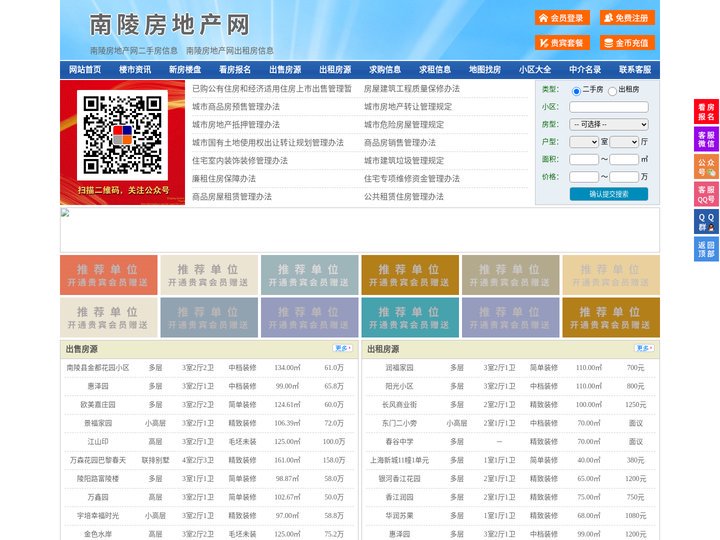
Task: Click the 会员登录 button
Action: point(562,18)
